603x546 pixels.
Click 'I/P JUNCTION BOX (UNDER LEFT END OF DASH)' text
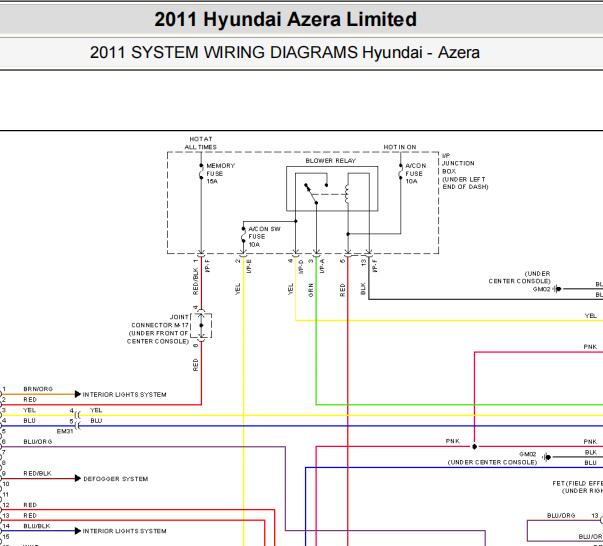pyautogui.click(x=465, y=171)
